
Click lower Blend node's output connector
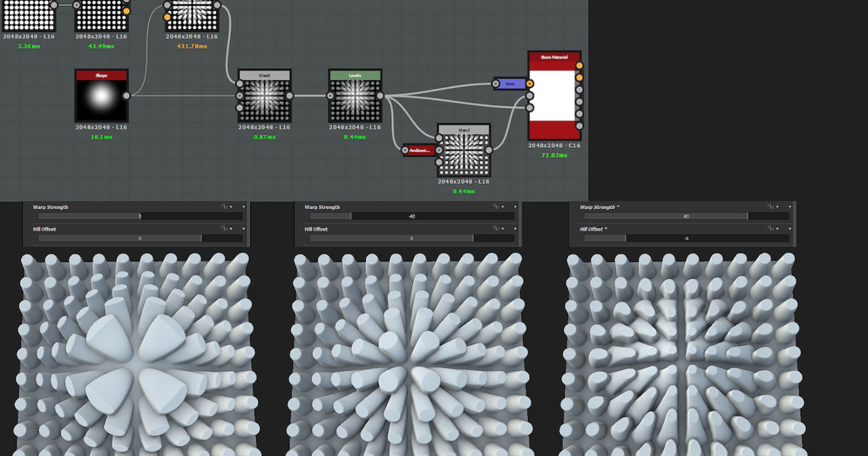coord(489,150)
